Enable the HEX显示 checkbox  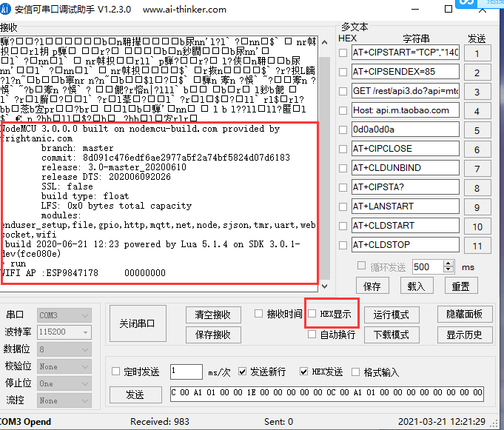[312, 313]
